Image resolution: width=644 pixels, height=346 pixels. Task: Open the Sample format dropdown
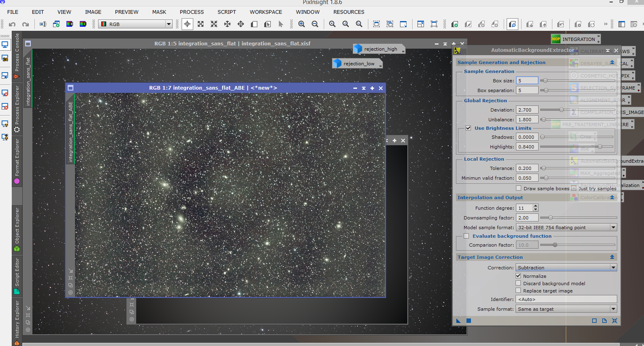click(x=567, y=309)
